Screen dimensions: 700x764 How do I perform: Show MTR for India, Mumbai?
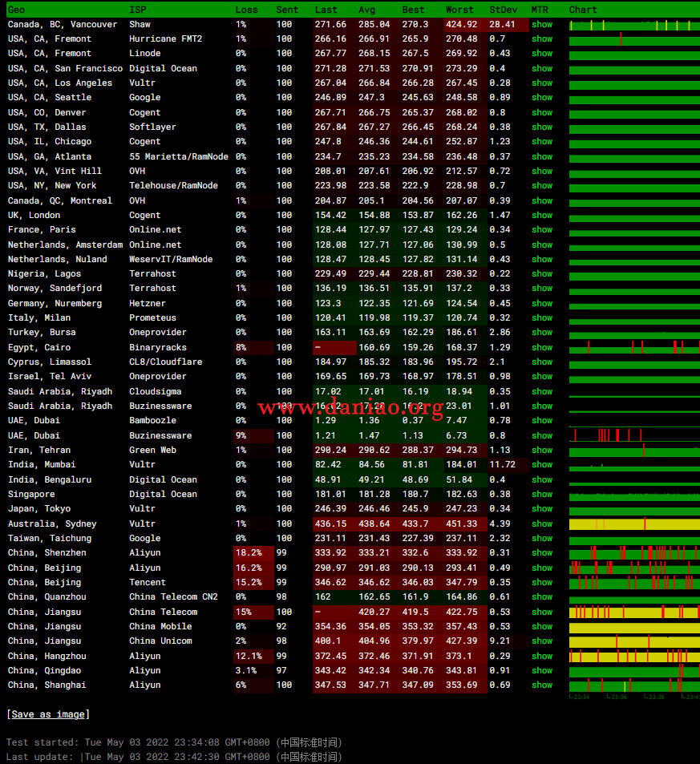[542, 465]
